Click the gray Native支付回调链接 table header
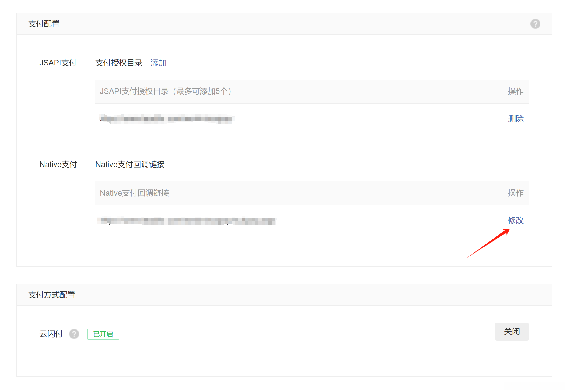 [x=134, y=193]
